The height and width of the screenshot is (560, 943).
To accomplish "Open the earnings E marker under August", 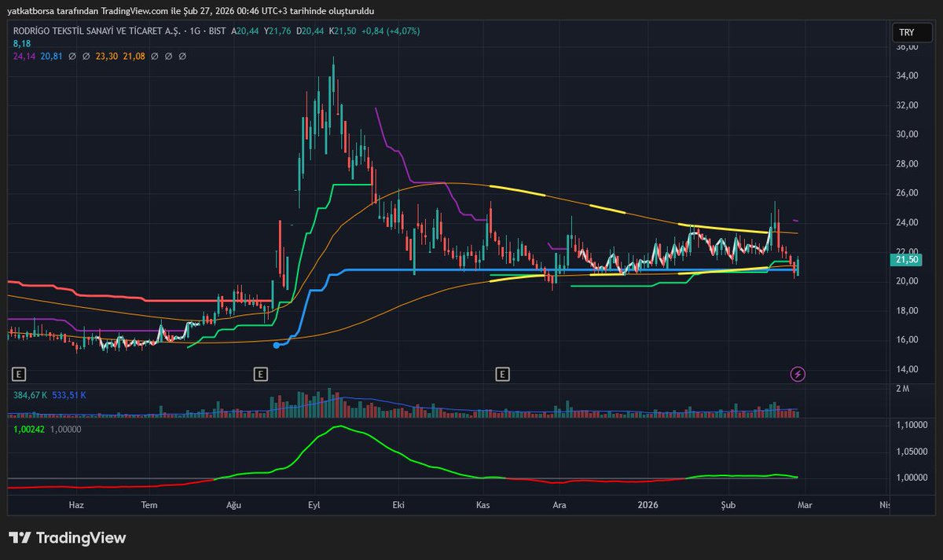I will [261, 374].
